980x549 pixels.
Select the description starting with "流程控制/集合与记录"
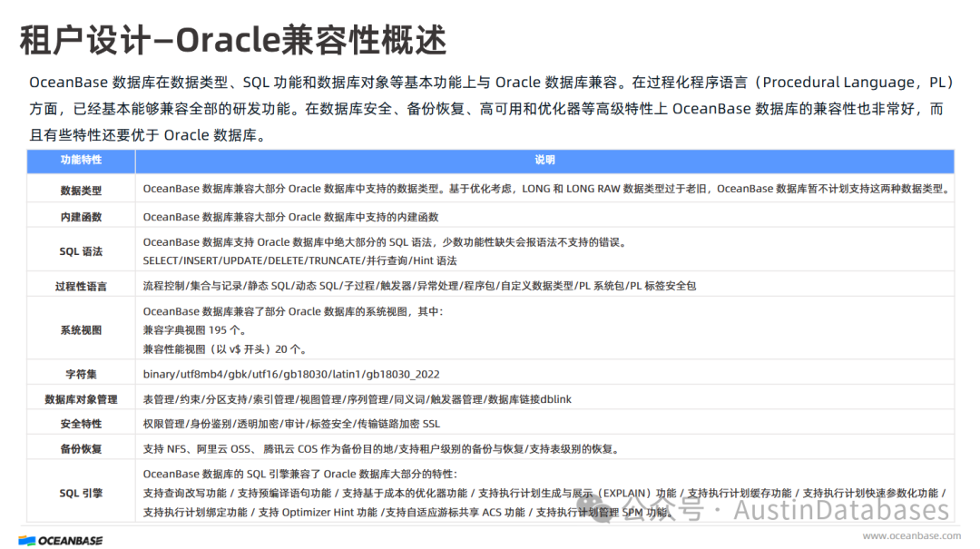(419, 286)
